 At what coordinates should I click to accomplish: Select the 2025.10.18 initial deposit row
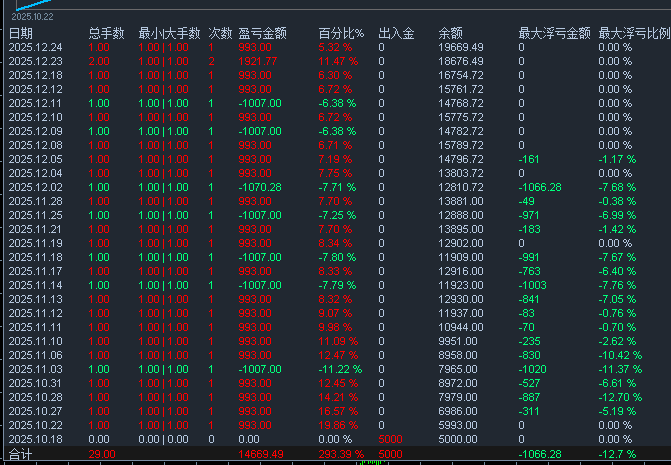coord(35,439)
